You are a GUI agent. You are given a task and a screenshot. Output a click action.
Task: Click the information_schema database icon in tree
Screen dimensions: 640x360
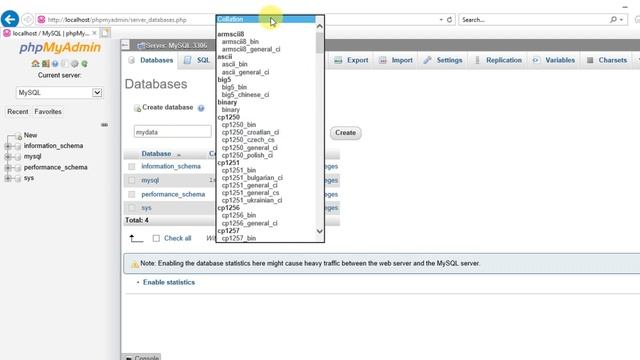pyautogui.click(x=18, y=146)
